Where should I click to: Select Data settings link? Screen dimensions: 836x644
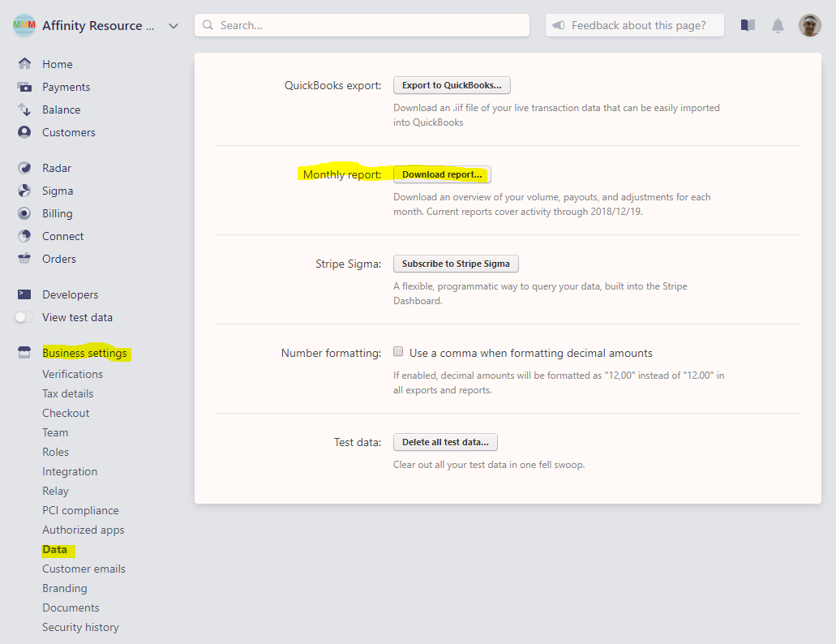55,550
